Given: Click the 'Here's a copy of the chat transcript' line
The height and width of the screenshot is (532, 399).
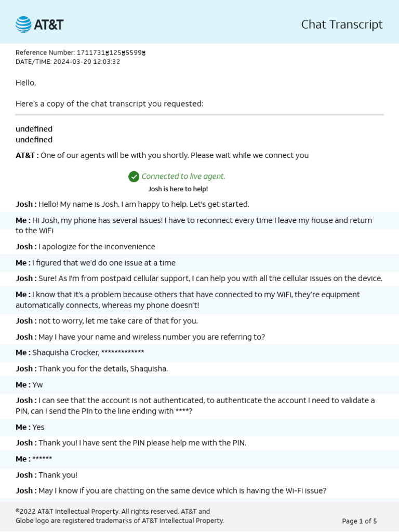Looking at the screenshot, I should click(x=109, y=104).
